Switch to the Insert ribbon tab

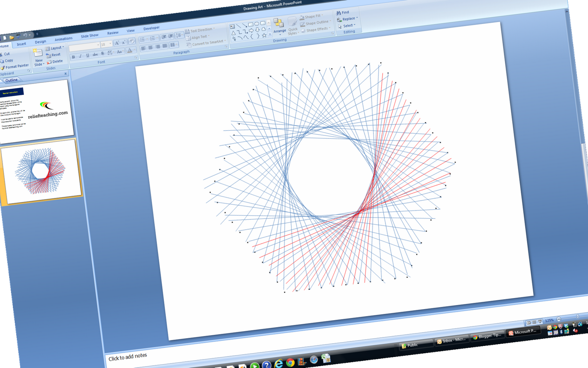coord(21,44)
